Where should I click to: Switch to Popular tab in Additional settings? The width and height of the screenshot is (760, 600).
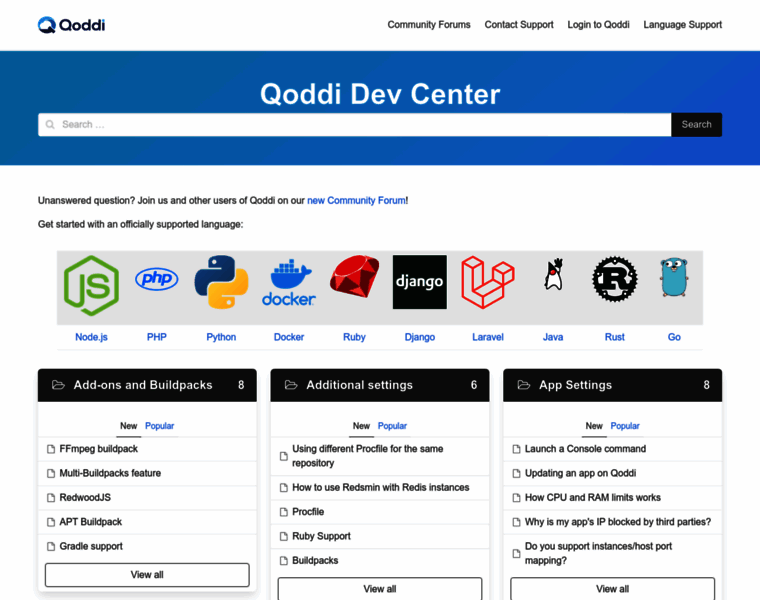coord(392,426)
